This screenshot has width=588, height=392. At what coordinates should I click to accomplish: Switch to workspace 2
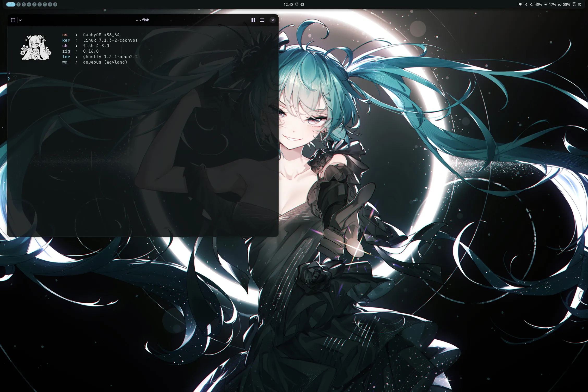pos(19,4)
